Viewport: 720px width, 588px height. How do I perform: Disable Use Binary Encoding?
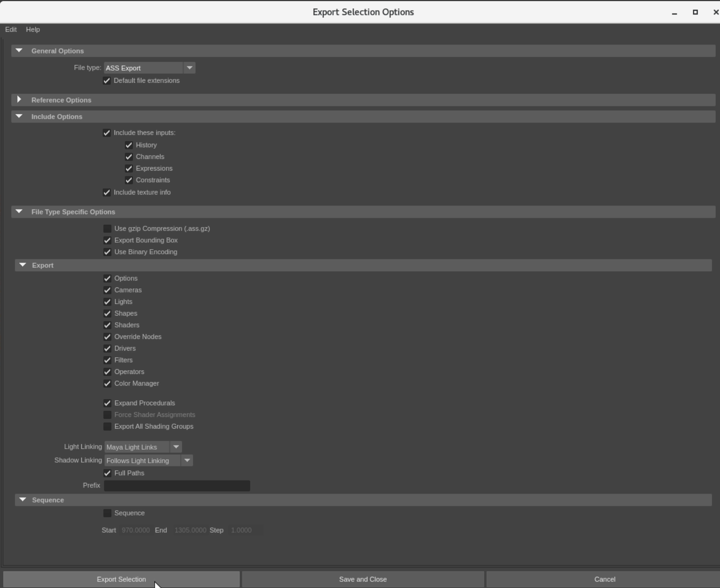tap(108, 252)
